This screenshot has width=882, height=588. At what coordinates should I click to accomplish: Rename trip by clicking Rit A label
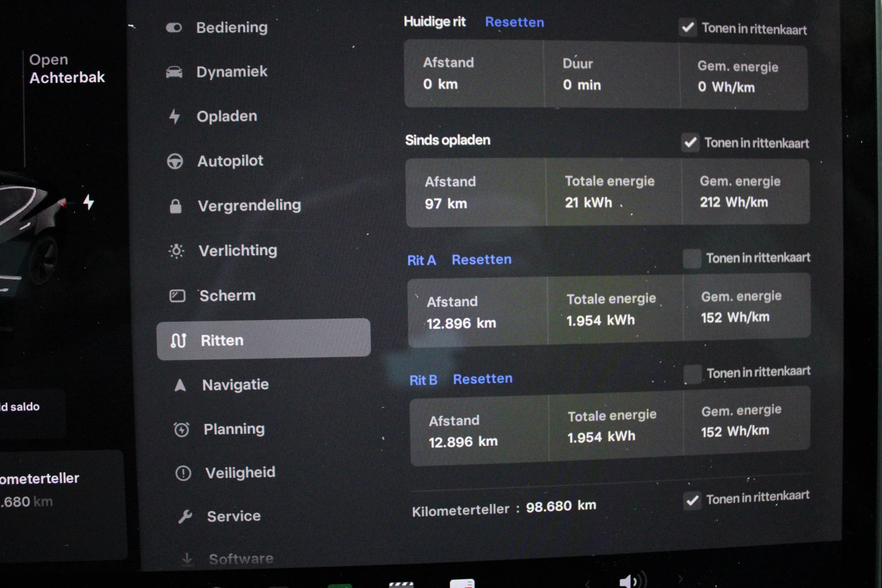click(x=421, y=260)
